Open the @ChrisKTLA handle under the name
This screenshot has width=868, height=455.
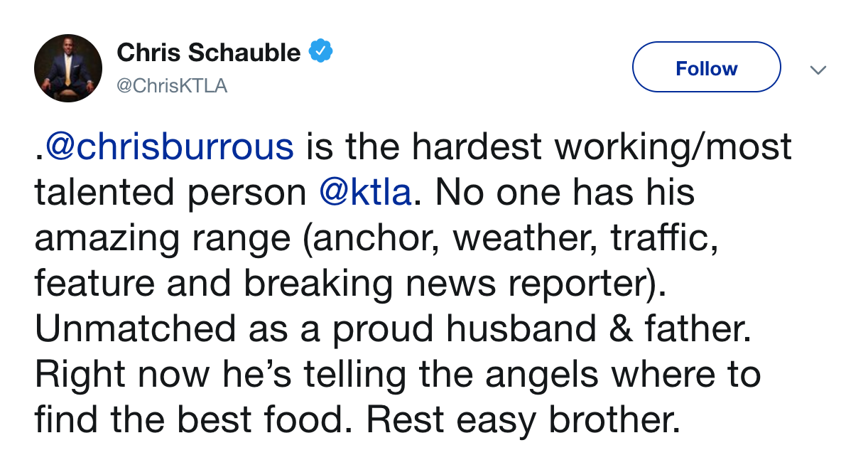click(171, 86)
